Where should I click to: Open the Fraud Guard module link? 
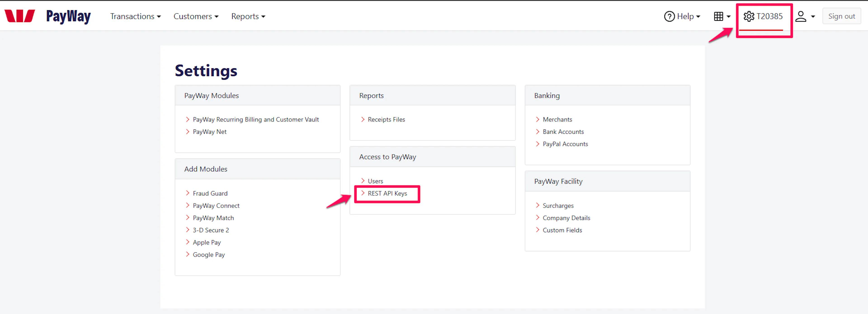click(x=210, y=193)
